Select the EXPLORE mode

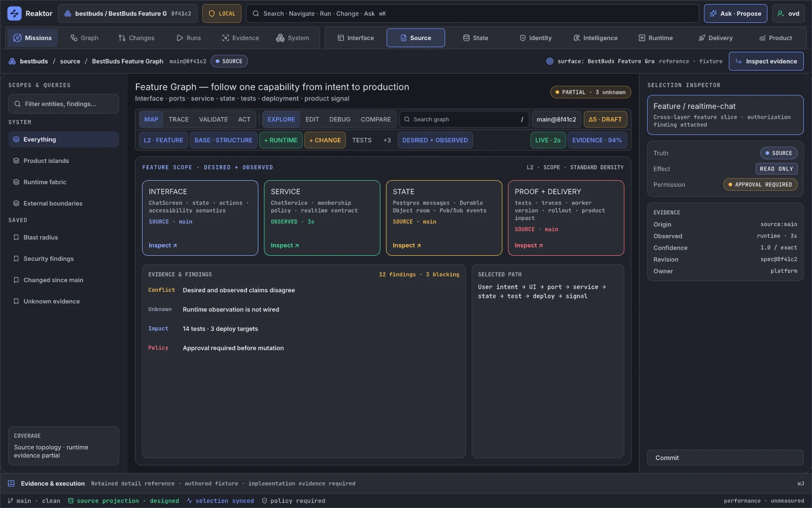(x=281, y=120)
